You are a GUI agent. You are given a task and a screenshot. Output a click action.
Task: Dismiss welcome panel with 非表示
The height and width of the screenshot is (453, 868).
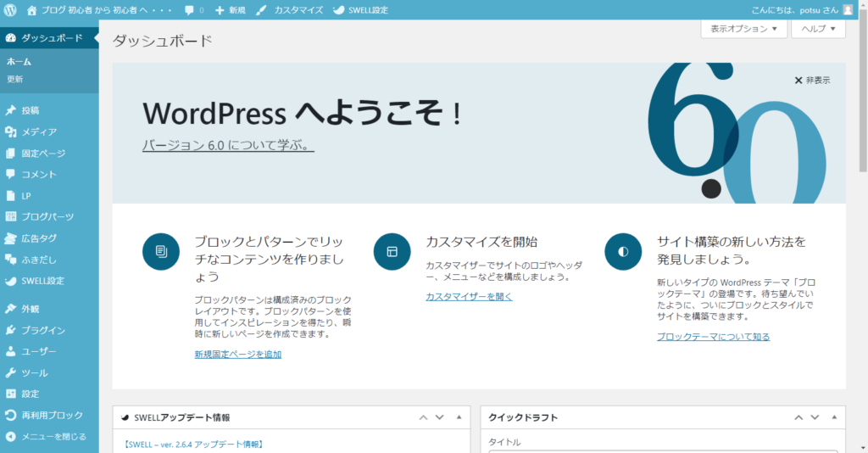click(x=812, y=80)
